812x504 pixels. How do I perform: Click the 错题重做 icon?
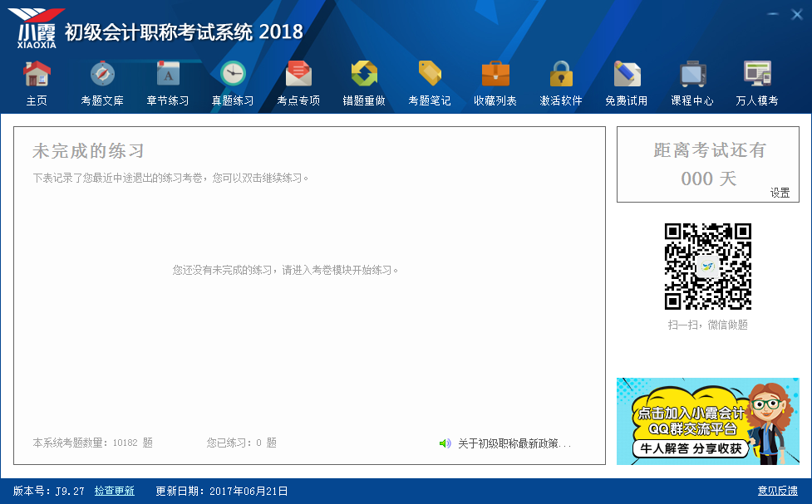pos(364,75)
